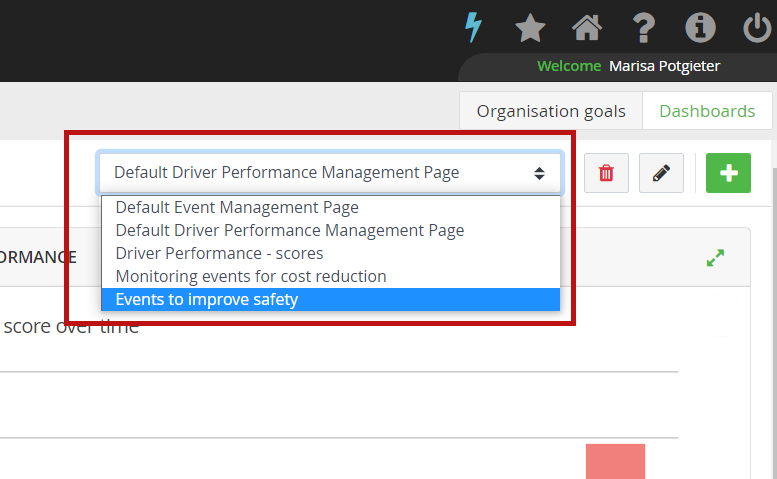777x479 pixels.
Task: Click the red bar in the chart
Action: tap(615, 461)
